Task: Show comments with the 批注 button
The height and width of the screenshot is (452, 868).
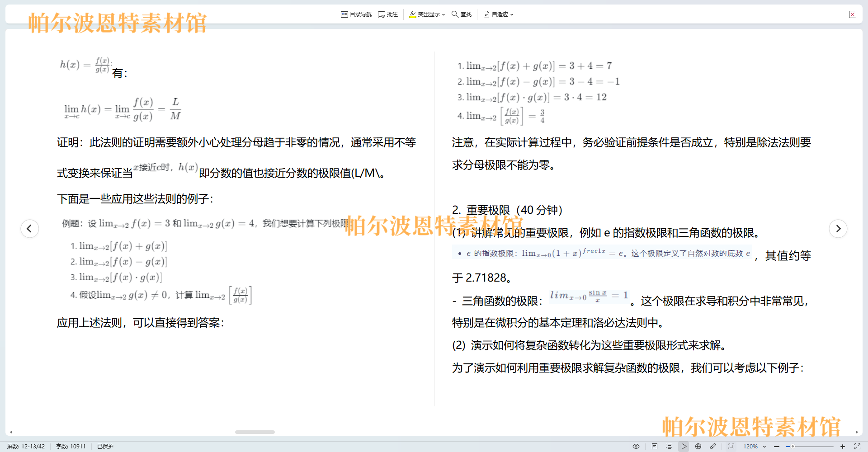Action: (x=388, y=14)
